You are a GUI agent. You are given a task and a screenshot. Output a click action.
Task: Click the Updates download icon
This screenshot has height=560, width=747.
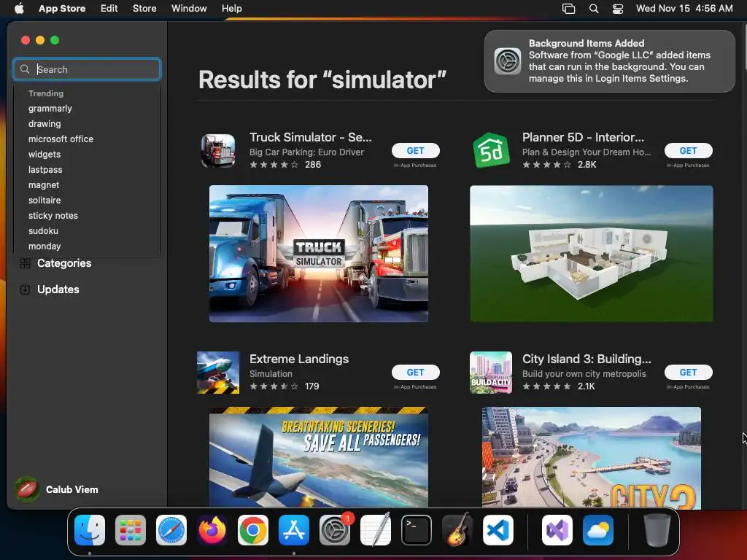pyautogui.click(x=26, y=289)
